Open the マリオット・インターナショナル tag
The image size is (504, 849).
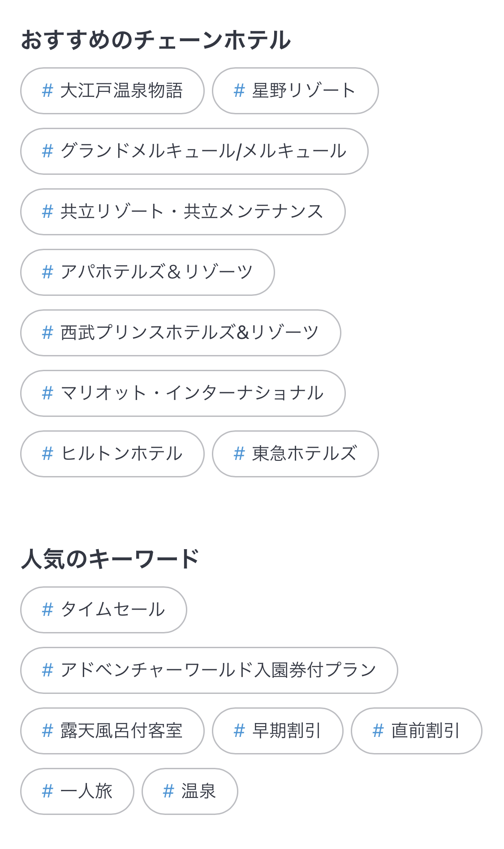click(x=183, y=394)
